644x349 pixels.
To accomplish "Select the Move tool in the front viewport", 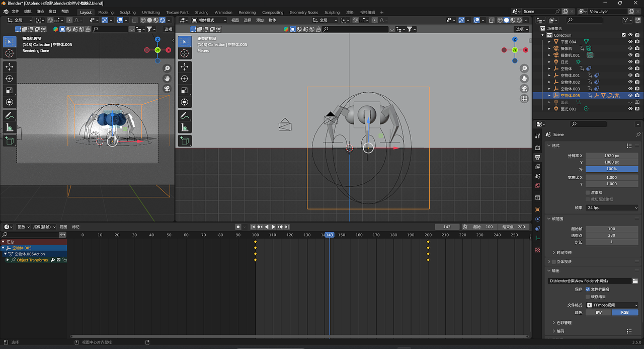I will coord(185,66).
